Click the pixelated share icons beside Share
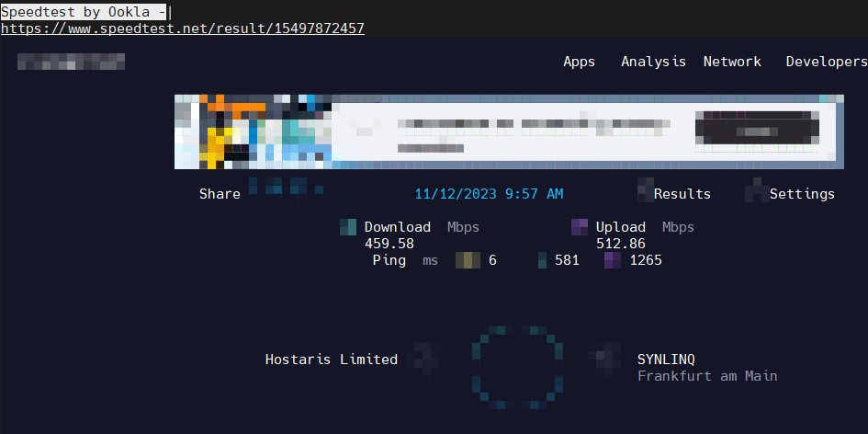 coord(287,188)
